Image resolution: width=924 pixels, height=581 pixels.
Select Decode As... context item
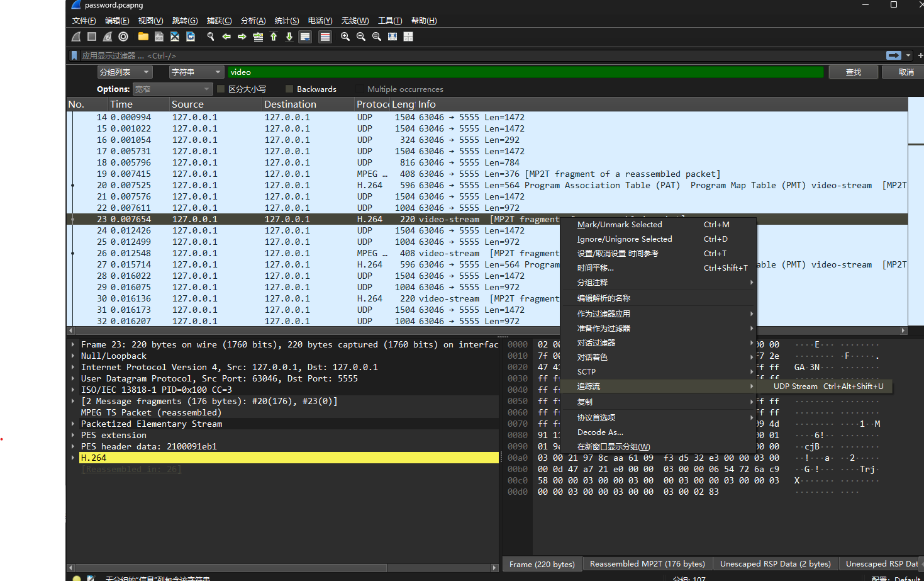pos(658,432)
